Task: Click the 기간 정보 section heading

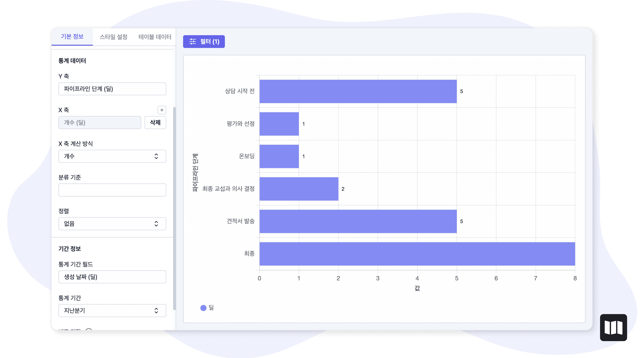Action: tap(69, 249)
